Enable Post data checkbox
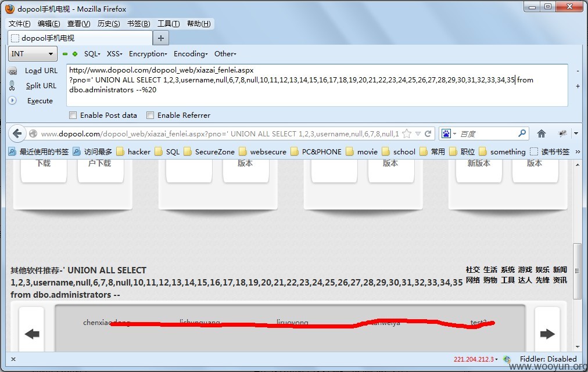Viewport: 588px width, 372px height. (73, 115)
